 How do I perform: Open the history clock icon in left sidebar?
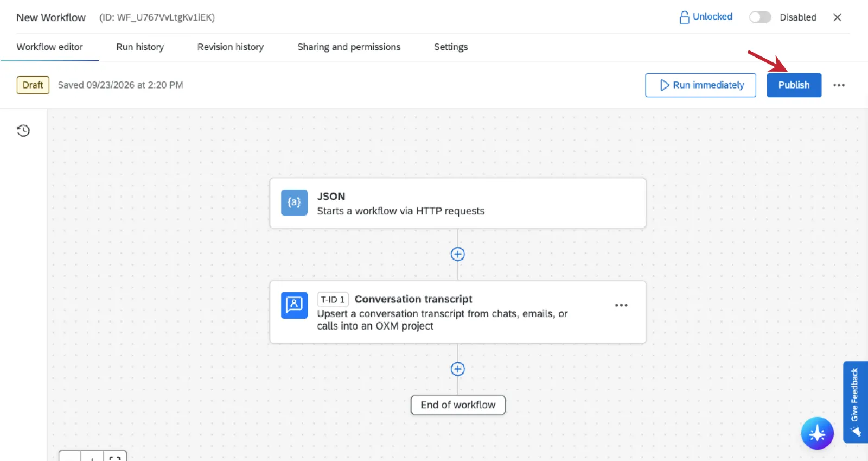(x=23, y=130)
